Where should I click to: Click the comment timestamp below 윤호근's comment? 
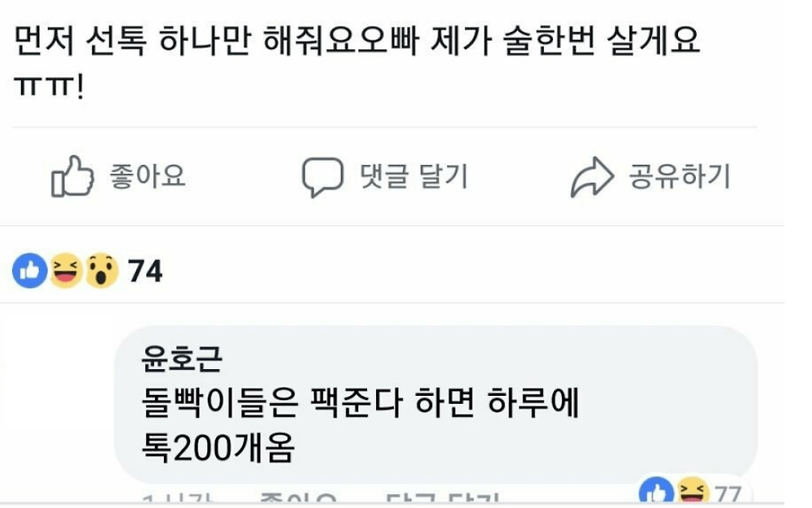pyautogui.click(x=177, y=499)
